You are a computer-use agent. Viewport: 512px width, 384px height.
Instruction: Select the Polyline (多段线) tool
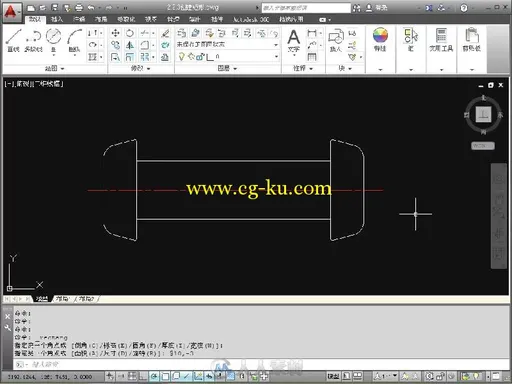(33, 40)
